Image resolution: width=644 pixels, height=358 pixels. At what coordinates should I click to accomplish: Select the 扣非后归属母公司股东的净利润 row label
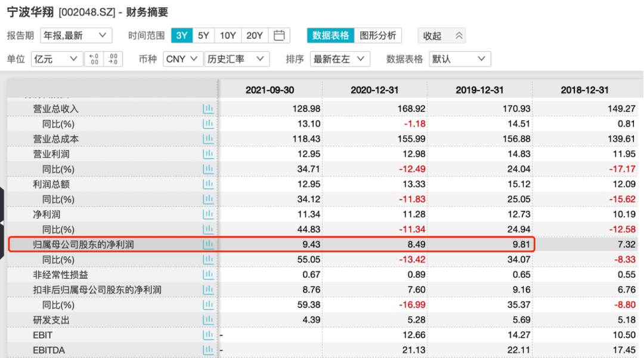point(97,290)
